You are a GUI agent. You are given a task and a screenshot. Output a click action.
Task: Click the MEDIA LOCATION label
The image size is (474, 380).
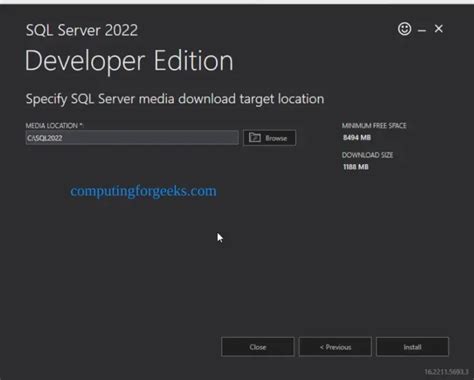point(54,126)
